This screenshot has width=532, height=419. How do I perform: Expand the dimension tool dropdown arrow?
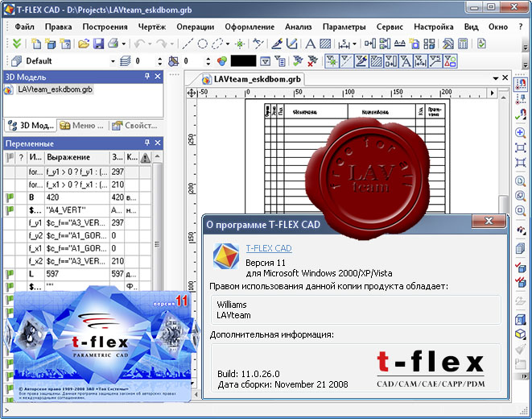pyautogui.click(x=355, y=44)
